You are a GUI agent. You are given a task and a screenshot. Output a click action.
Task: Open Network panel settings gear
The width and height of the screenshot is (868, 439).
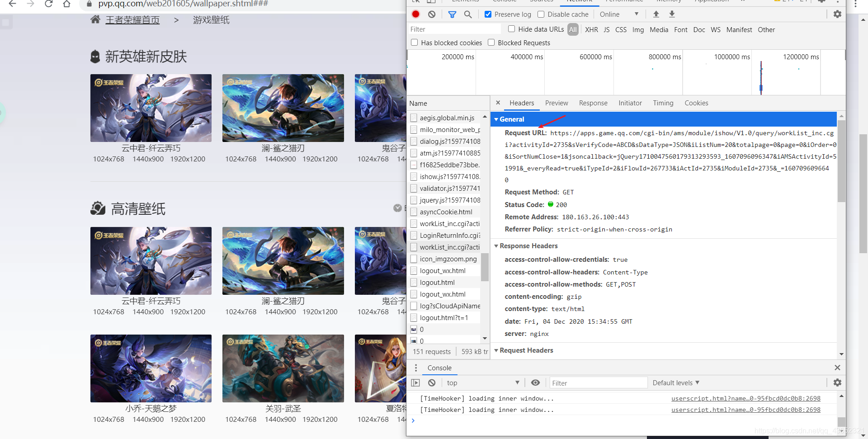click(x=837, y=14)
